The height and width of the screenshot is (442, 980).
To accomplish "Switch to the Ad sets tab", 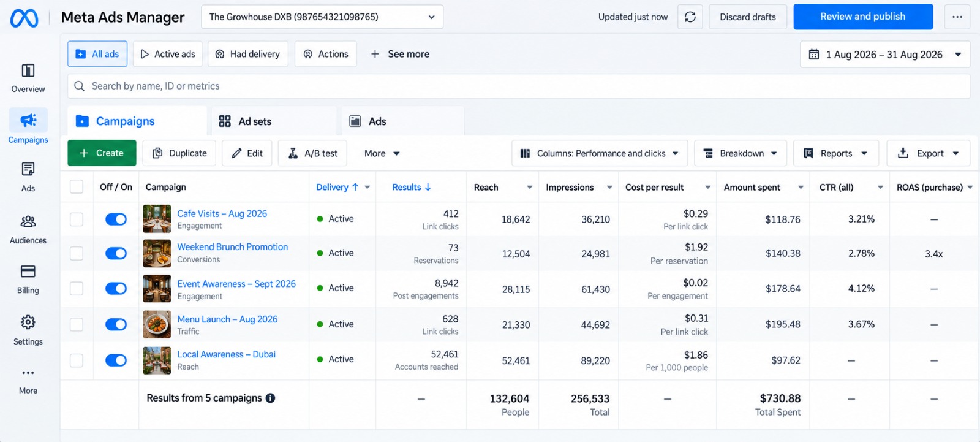I will click(274, 121).
